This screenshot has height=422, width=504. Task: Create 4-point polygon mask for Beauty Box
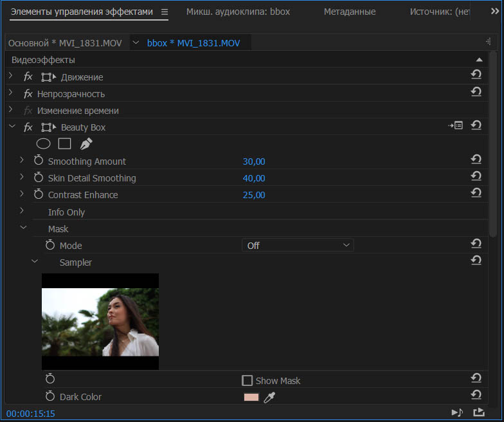[x=64, y=144]
